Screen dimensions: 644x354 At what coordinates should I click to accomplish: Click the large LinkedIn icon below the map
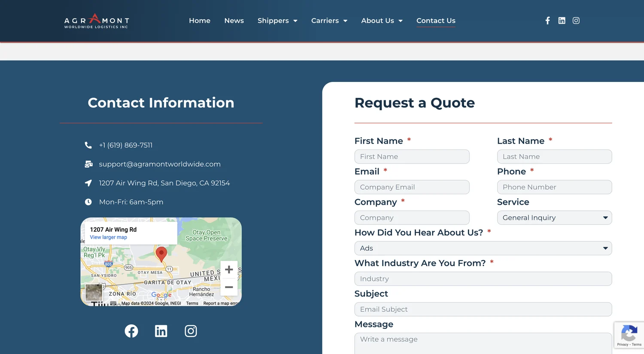pos(161,331)
